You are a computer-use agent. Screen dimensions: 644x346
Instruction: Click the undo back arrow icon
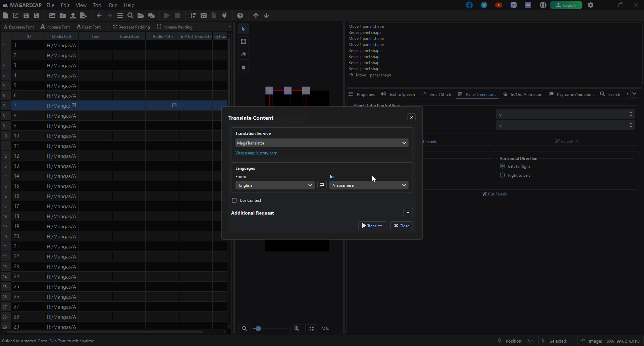click(x=99, y=15)
